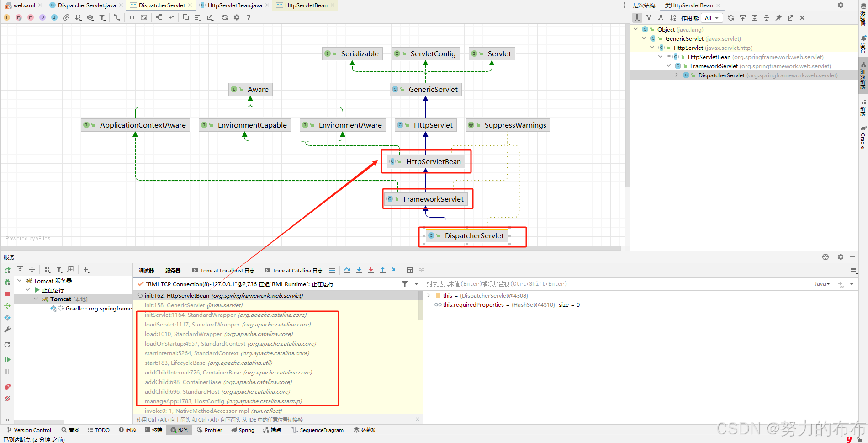
Task: Collapse 正在运行 services tree node
Action: (x=28, y=290)
